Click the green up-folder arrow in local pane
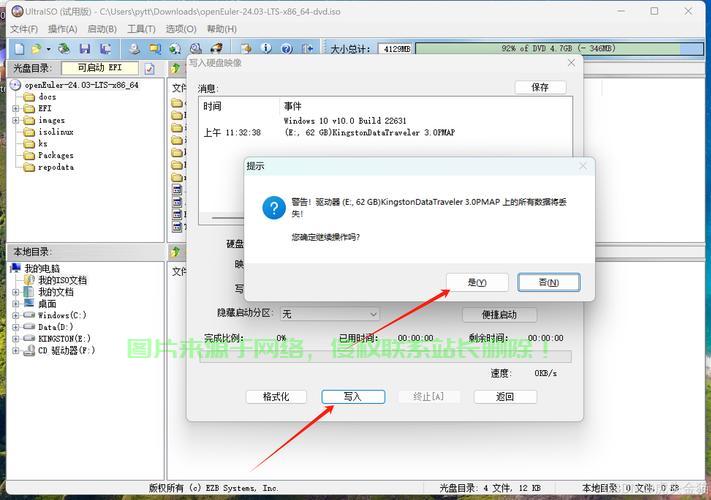This screenshot has height=500, width=711. 176,251
